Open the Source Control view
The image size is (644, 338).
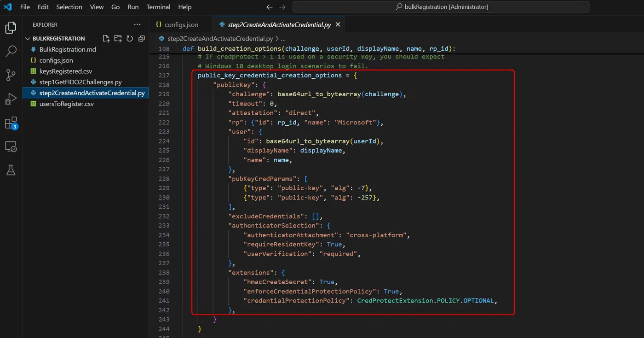tap(11, 75)
